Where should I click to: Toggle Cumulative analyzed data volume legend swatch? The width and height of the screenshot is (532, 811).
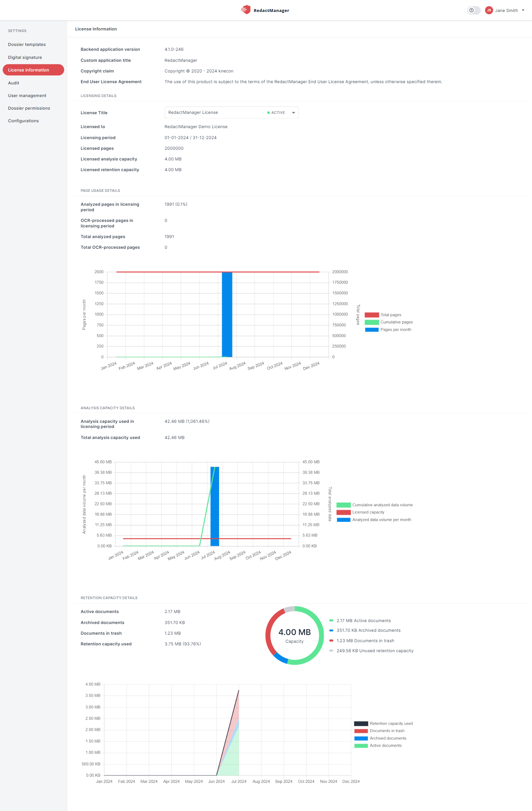click(344, 505)
